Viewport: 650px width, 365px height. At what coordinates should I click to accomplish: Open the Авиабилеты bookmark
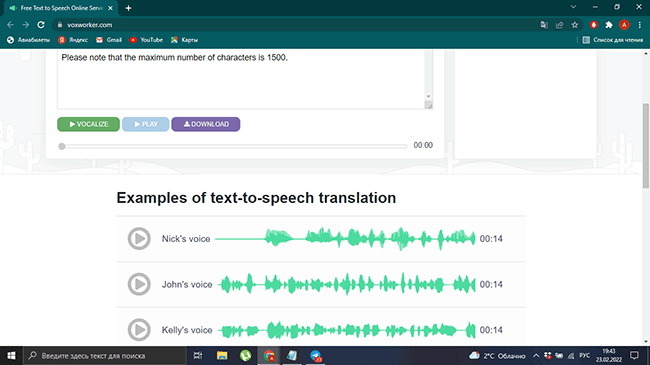pyautogui.click(x=28, y=40)
